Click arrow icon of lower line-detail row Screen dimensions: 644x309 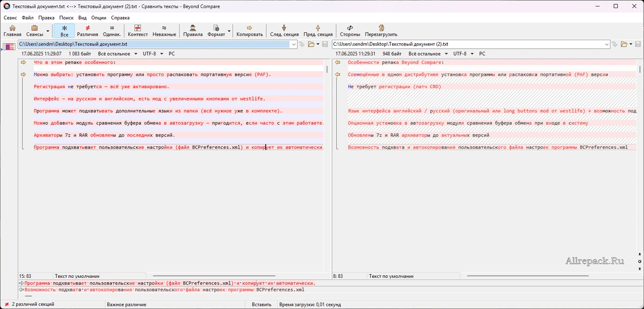[21, 290]
